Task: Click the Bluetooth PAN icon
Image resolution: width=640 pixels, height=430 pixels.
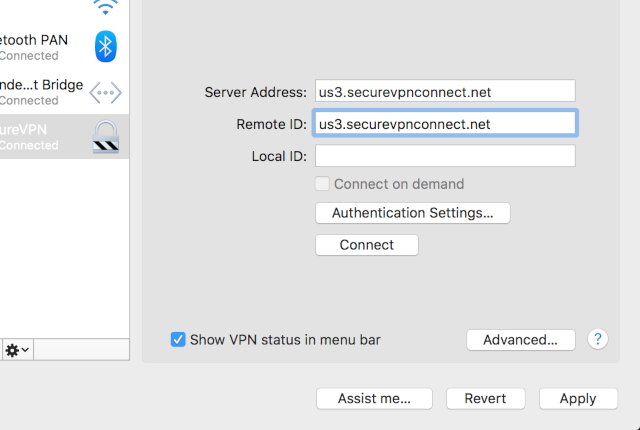Action: click(x=106, y=46)
